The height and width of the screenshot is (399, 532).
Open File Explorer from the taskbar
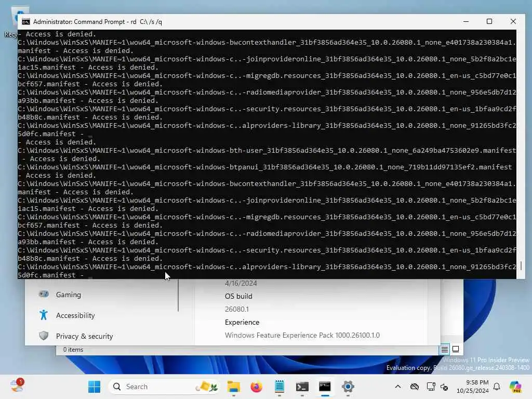tap(233, 387)
